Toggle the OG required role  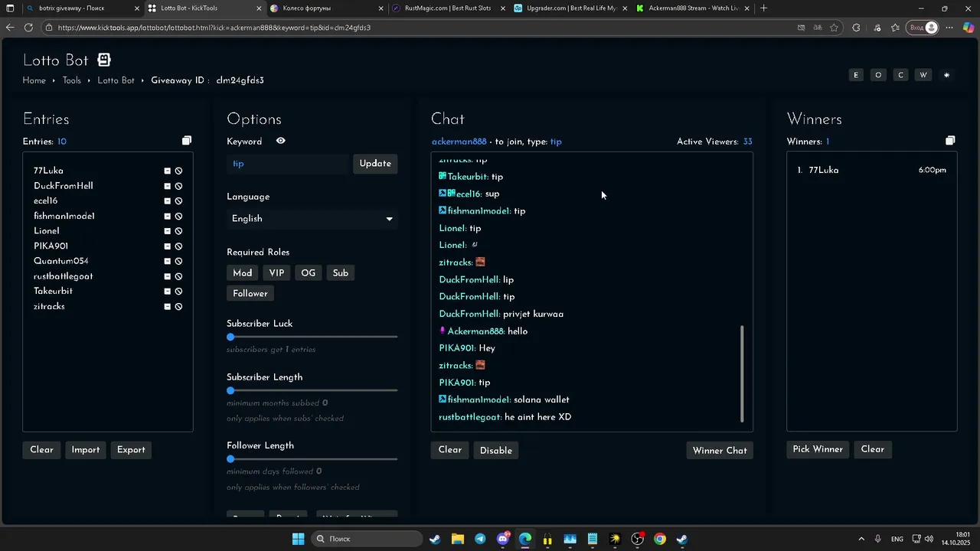309,273
